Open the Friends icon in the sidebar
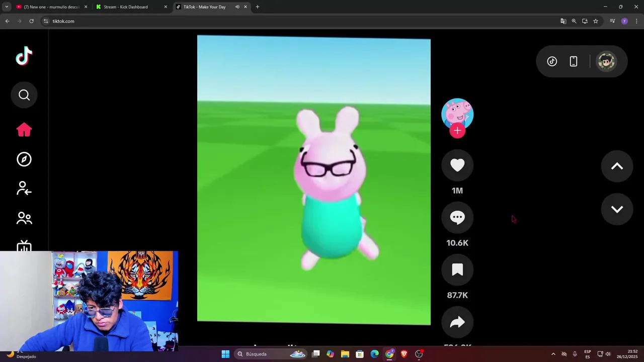Image resolution: width=644 pixels, height=362 pixels. click(24, 218)
